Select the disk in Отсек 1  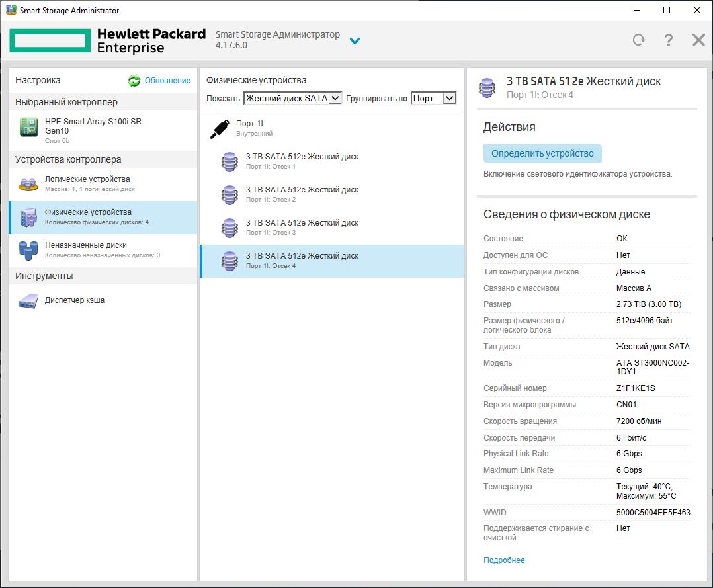[332, 161]
